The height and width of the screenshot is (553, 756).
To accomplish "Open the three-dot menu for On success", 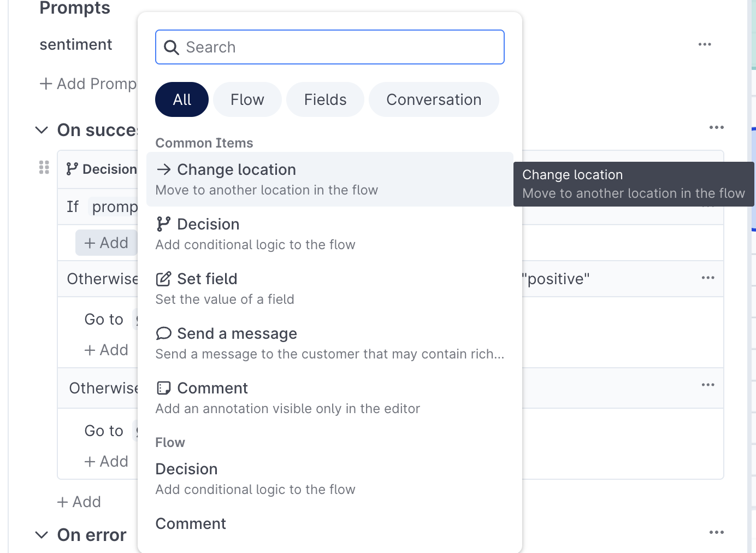I will click(716, 127).
